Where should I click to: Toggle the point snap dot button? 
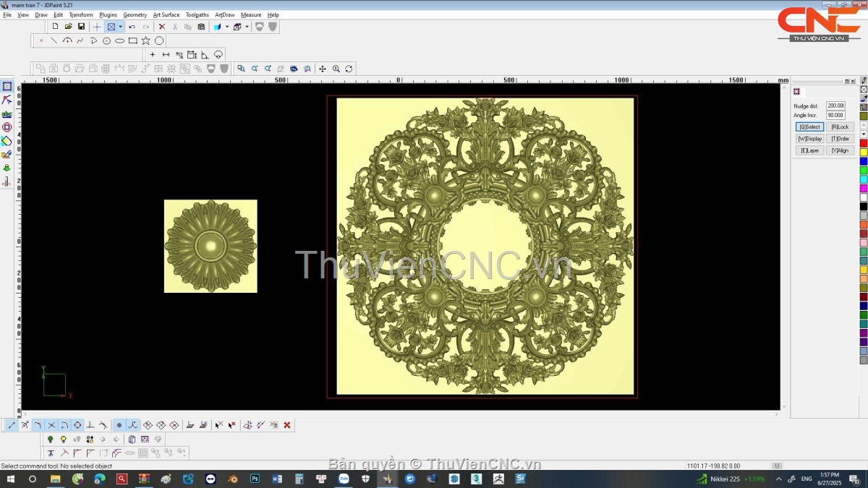[x=119, y=425]
